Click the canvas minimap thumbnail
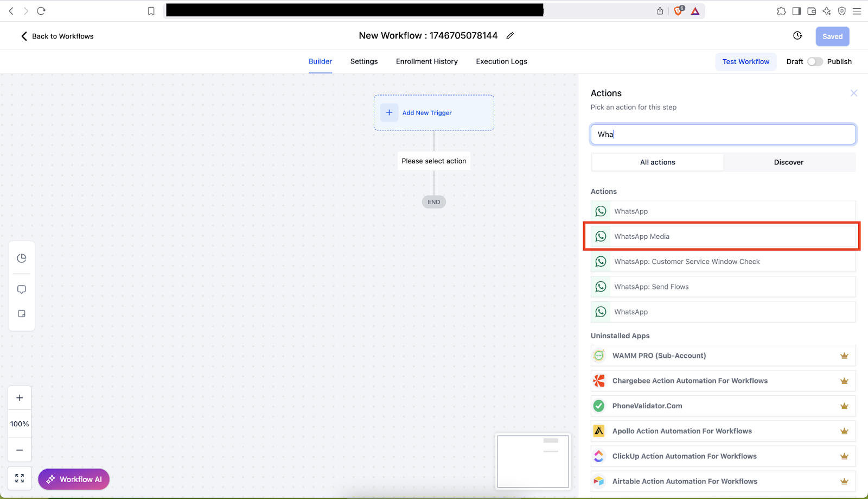 click(533, 462)
